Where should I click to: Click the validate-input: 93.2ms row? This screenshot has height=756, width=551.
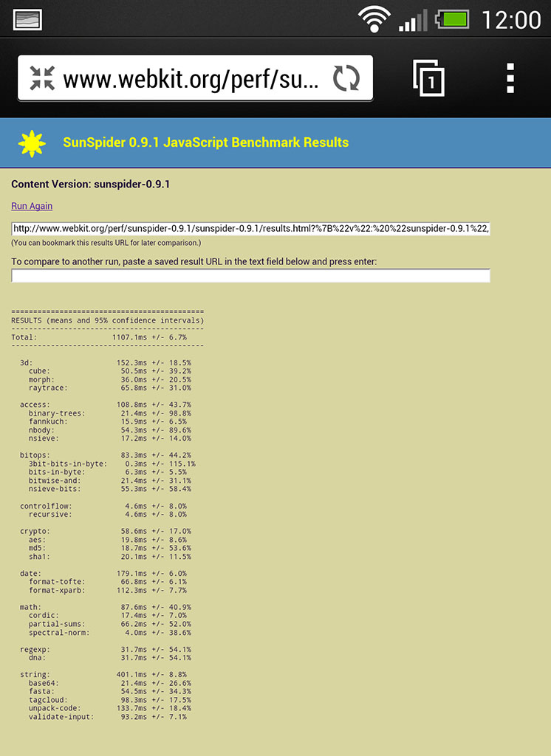[107, 717]
